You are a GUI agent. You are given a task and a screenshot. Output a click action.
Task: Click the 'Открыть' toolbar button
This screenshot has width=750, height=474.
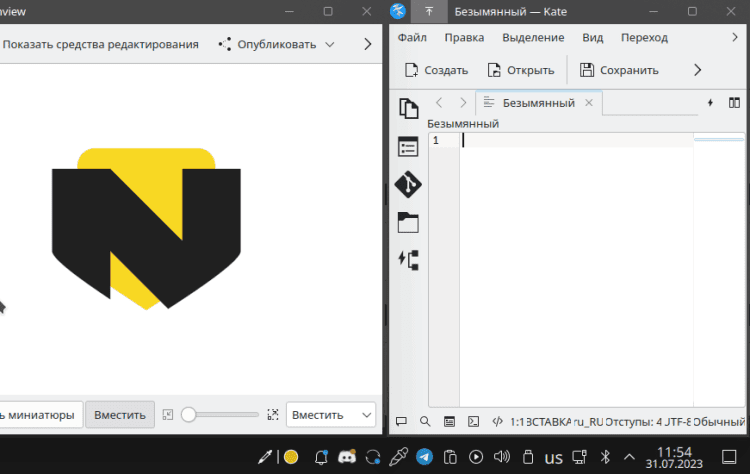[x=520, y=70]
